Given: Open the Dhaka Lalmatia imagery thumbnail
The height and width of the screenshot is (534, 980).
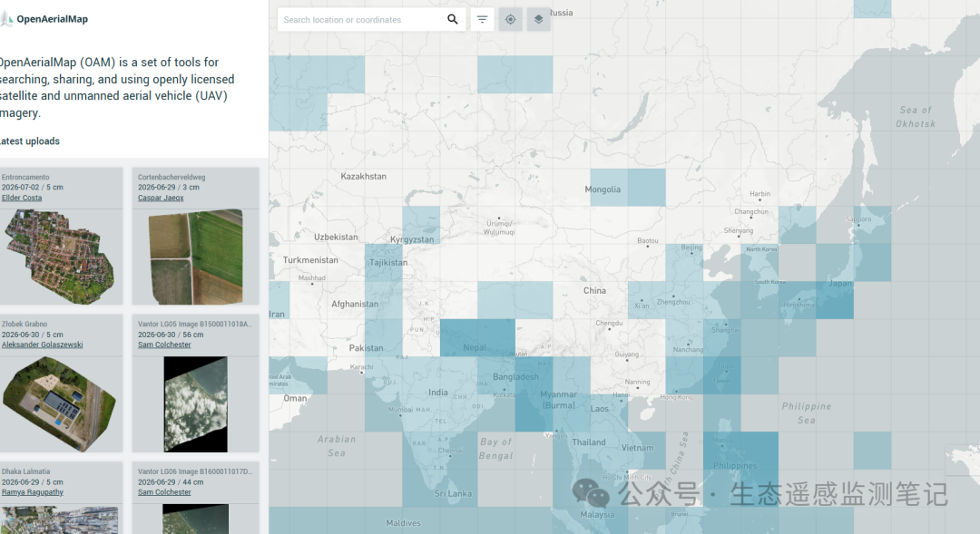Looking at the screenshot, I should tap(60, 519).
